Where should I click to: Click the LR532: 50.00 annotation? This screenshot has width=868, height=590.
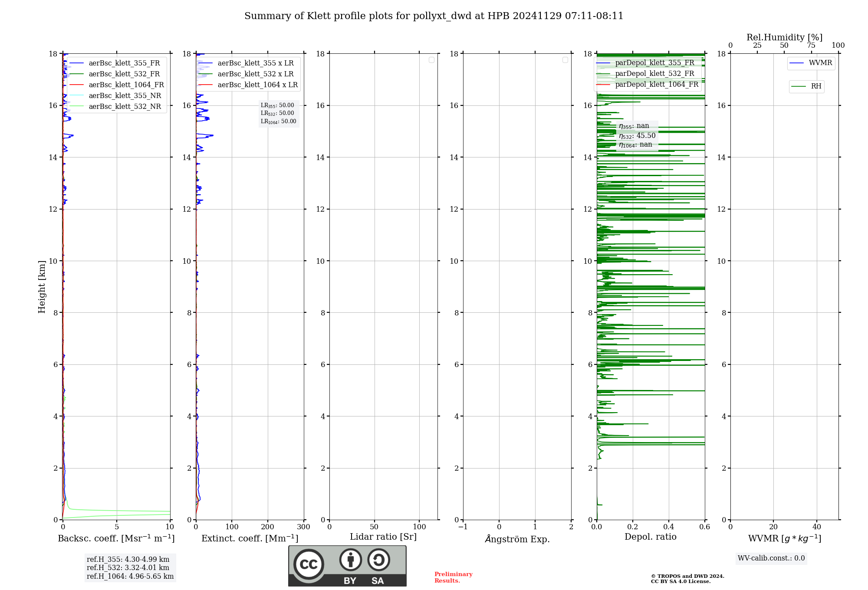[277, 113]
